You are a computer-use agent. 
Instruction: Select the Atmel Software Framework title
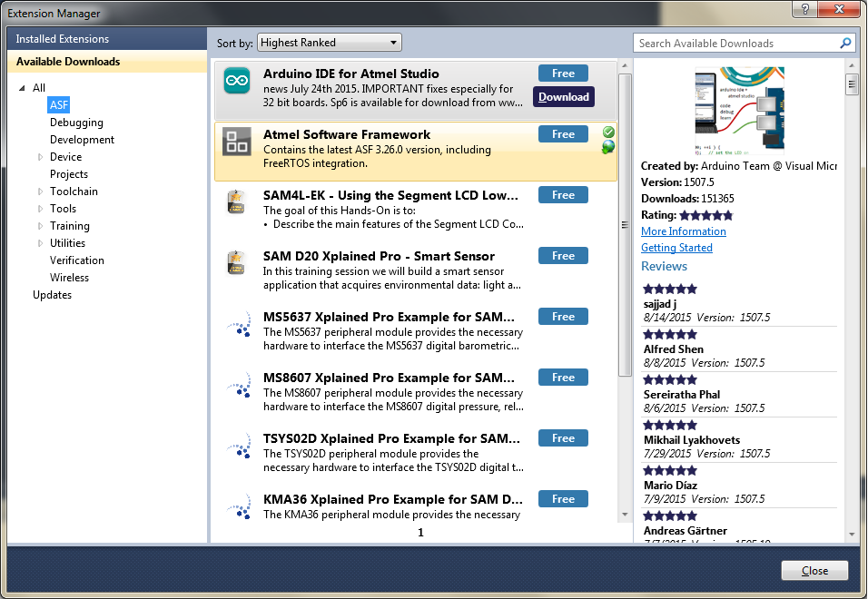(x=347, y=134)
